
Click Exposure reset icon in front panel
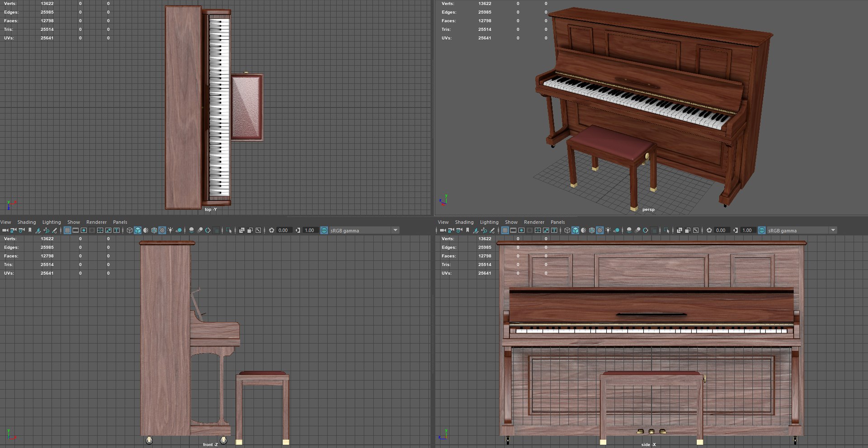pos(271,230)
